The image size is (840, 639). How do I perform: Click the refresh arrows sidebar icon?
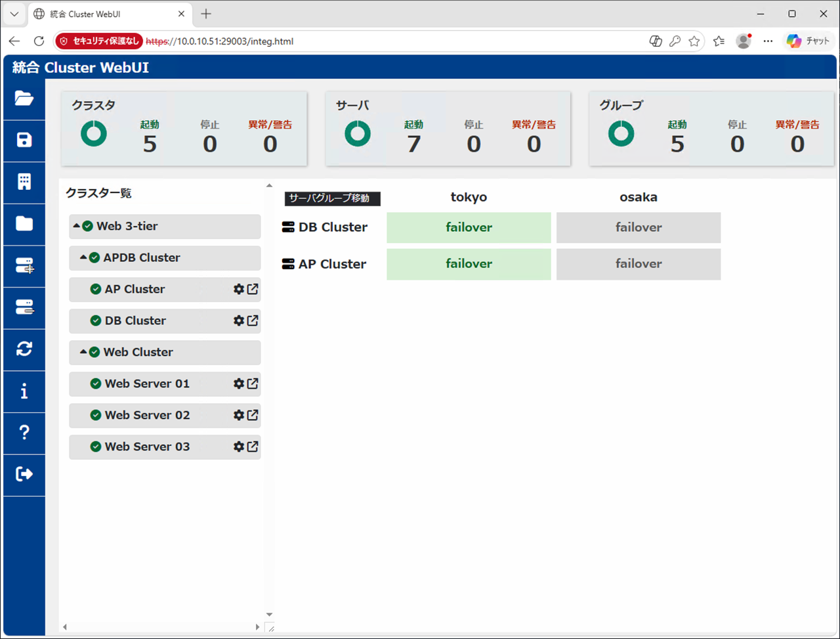pyautogui.click(x=24, y=349)
